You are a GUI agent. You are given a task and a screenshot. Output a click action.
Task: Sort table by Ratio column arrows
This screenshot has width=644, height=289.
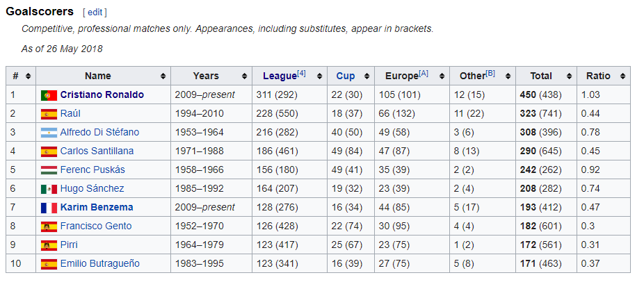point(622,76)
